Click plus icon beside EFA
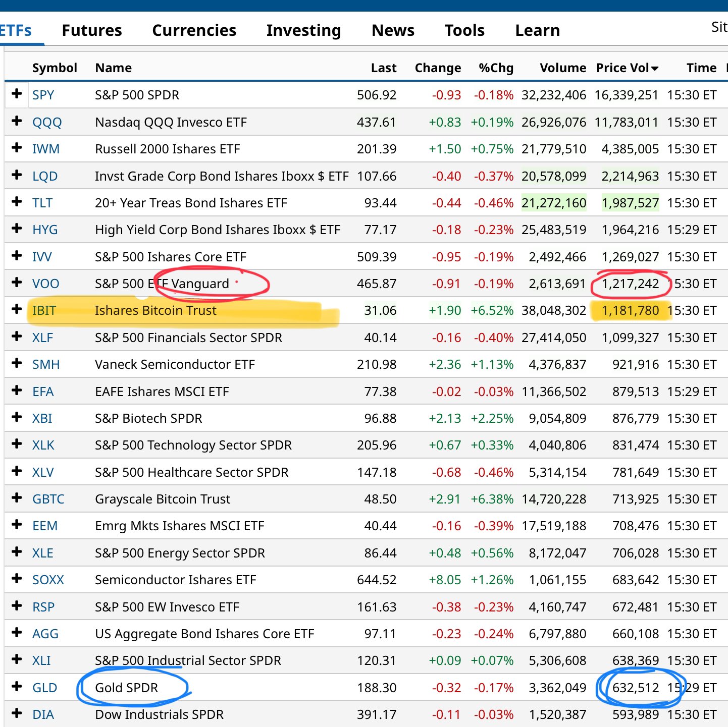This screenshot has width=728, height=727. click(x=17, y=390)
